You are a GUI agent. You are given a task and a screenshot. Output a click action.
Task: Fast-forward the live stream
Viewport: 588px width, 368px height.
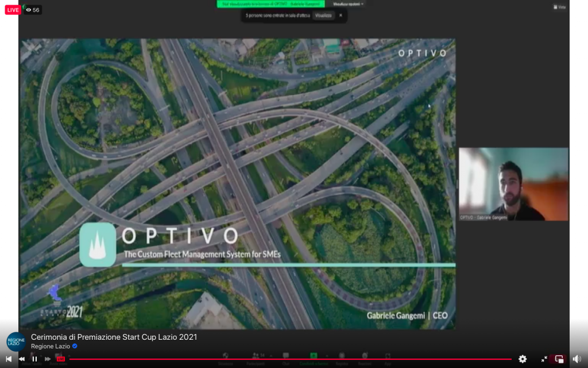click(x=48, y=359)
